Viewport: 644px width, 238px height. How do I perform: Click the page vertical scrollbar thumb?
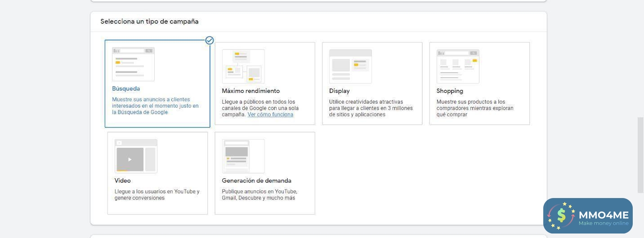[x=641, y=155]
